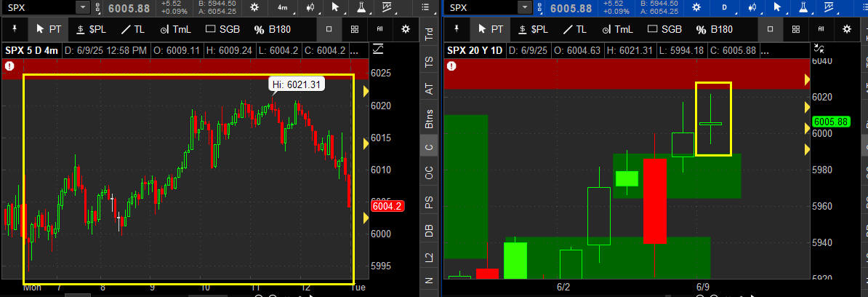
Task: Open the studies flask icon on left chart
Action: (x=362, y=7)
